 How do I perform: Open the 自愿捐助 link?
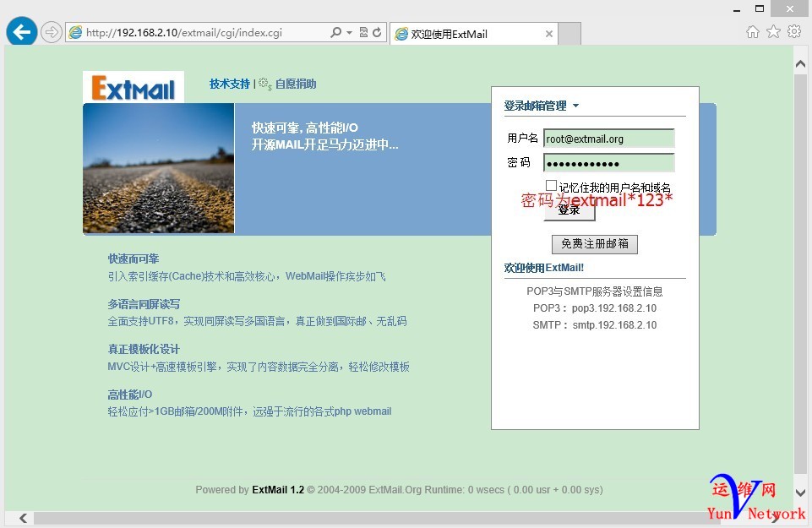pos(295,84)
